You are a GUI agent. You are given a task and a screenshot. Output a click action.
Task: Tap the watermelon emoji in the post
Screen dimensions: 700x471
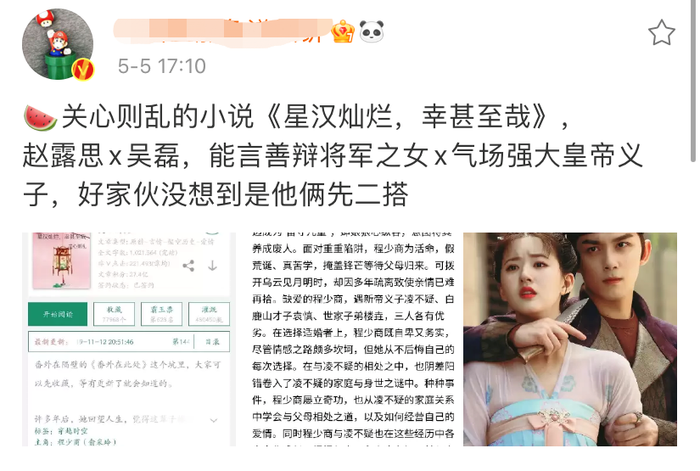click(40, 118)
